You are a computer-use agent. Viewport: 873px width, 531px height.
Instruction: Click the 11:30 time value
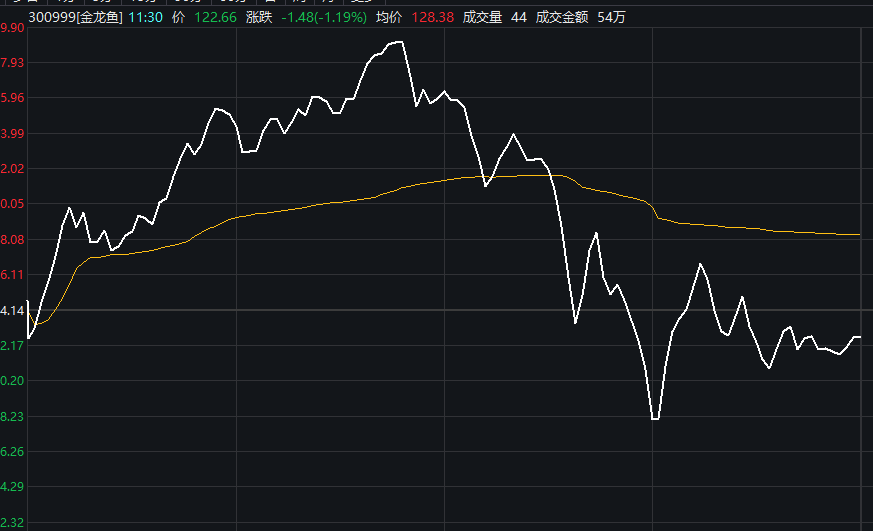coord(145,17)
